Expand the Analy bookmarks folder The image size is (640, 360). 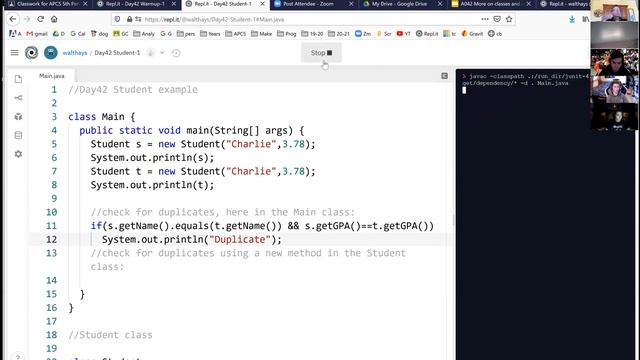tap(144, 34)
